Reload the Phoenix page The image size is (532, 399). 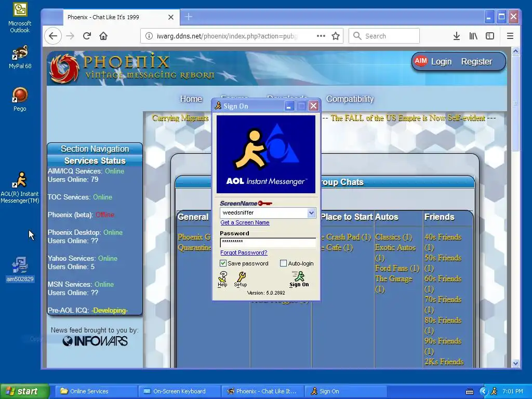tap(87, 36)
